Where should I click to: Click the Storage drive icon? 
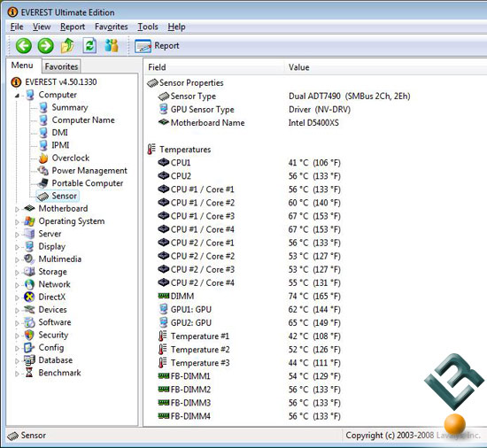click(29, 272)
